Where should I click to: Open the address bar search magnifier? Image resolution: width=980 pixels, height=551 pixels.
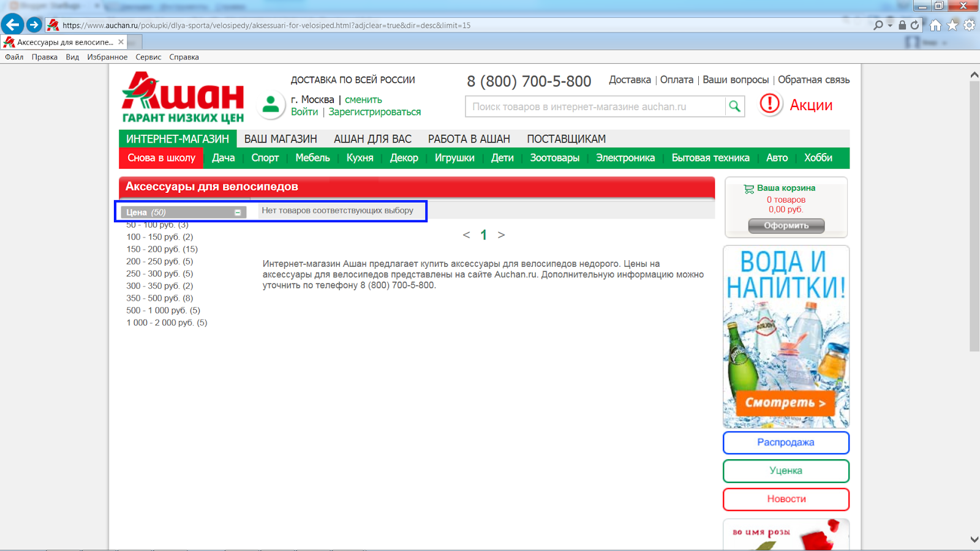pos(878,25)
